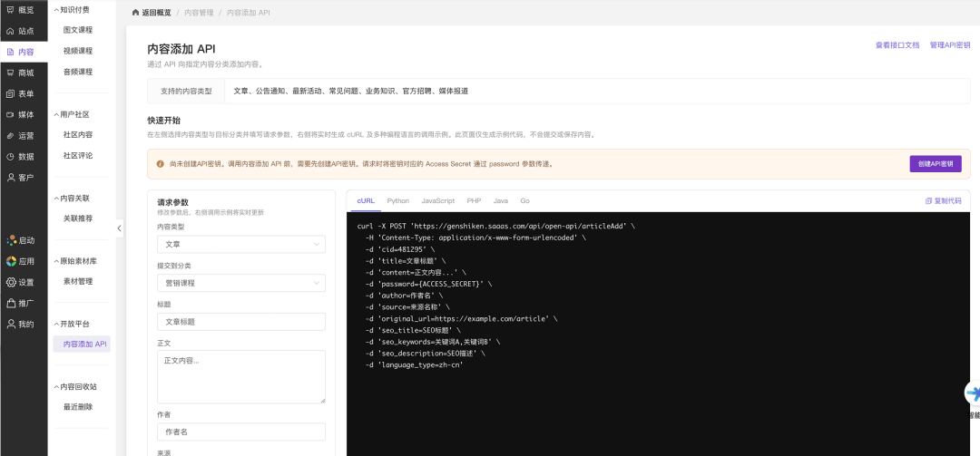Click the 正文 textarea

click(241, 376)
